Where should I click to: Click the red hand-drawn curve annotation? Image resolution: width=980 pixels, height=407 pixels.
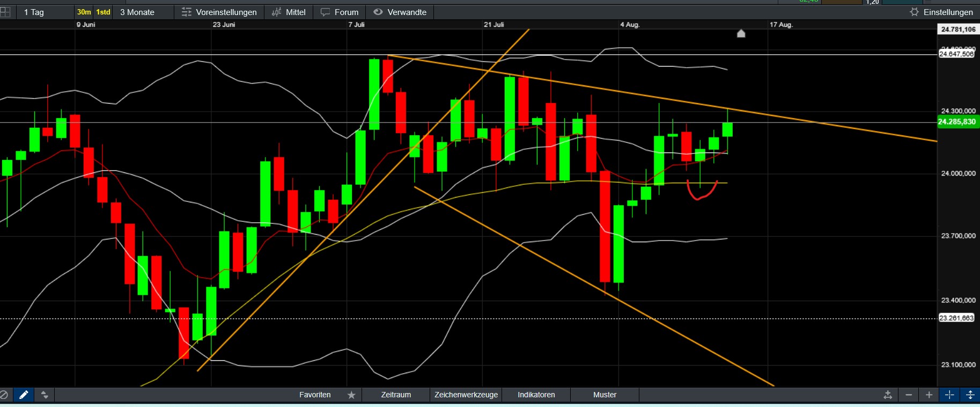tap(702, 191)
